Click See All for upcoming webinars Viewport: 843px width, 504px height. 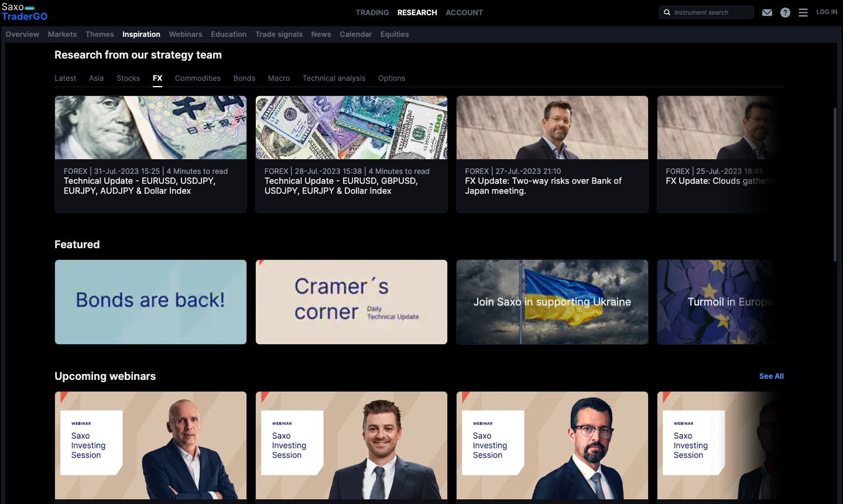pyautogui.click(x=771, y=376)
